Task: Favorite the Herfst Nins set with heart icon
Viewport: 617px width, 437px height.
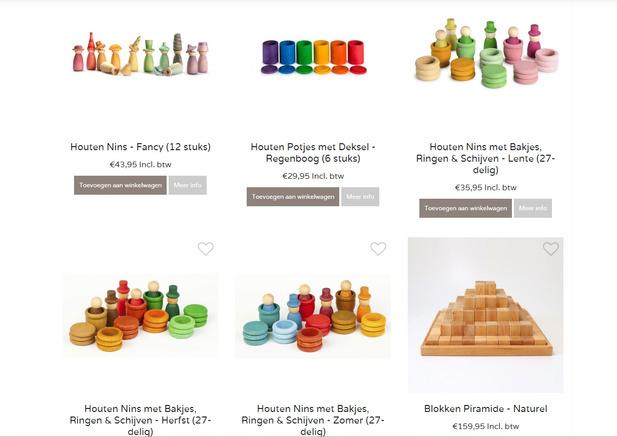Action: coord(205,249)
